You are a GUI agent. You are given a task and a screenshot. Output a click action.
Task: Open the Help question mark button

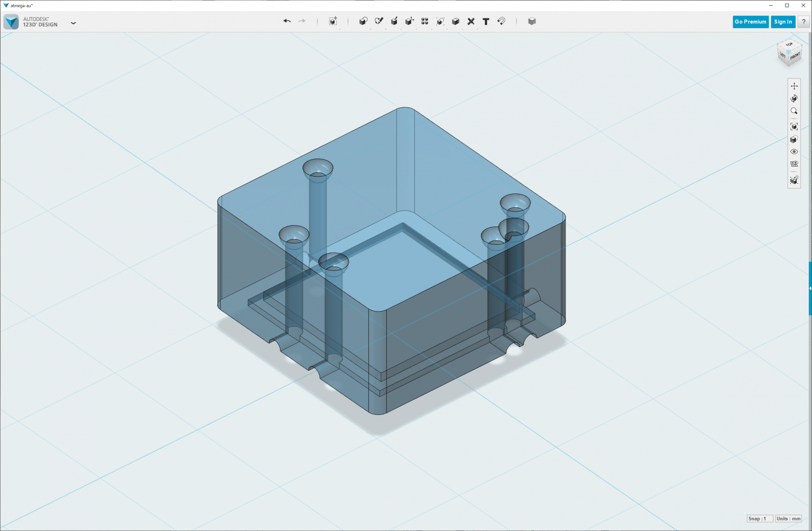[x=804, y=22]
